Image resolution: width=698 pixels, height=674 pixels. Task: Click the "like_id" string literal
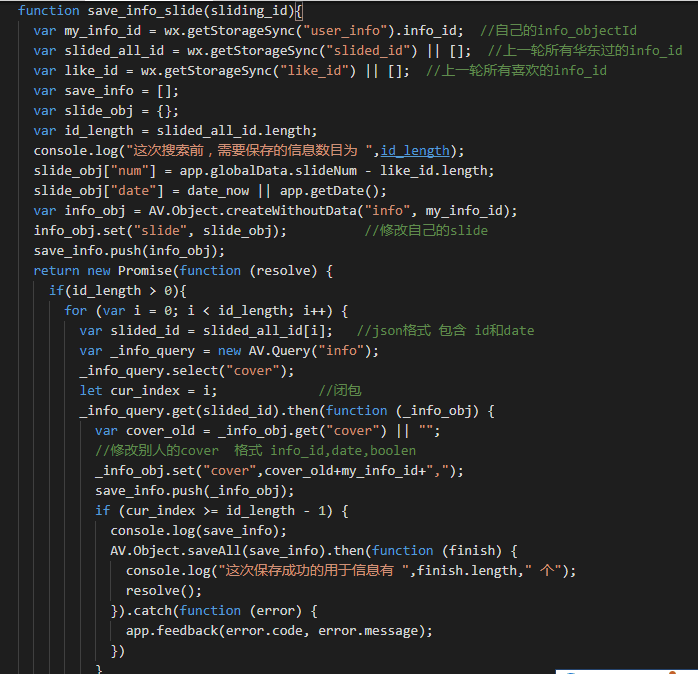315,71
